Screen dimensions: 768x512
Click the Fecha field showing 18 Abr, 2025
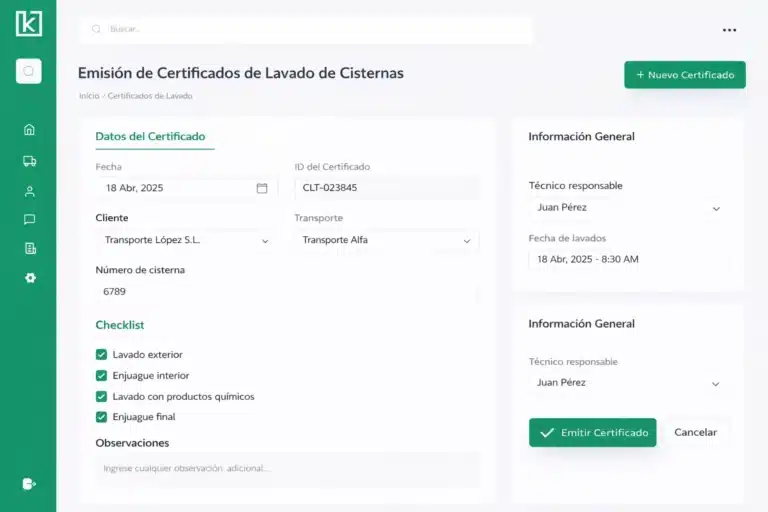coord(186,188)
